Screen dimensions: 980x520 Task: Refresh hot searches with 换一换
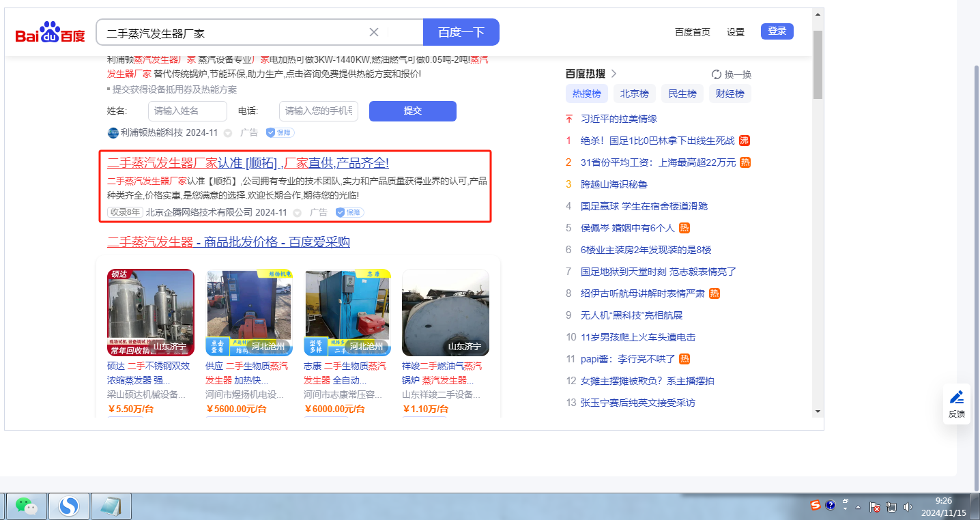(x=732, y=74)
